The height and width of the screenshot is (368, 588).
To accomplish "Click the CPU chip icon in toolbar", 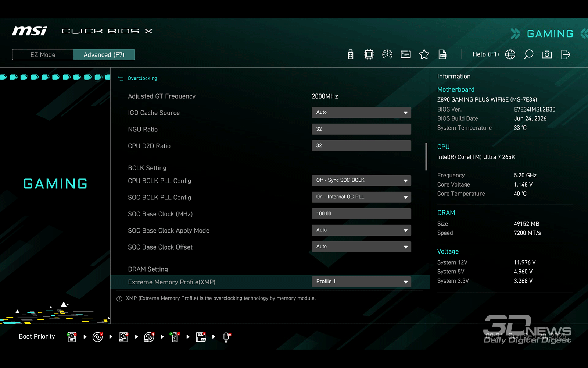I will pyautogui.click(x=369, y=54).
